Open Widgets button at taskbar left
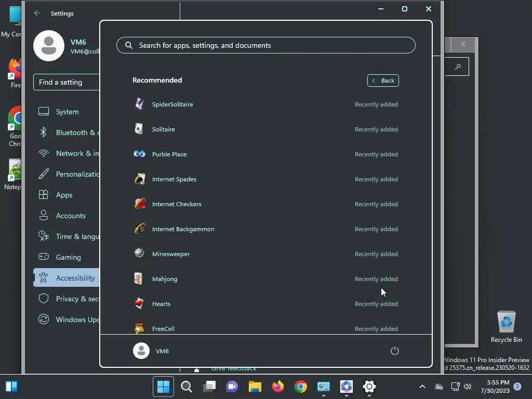 click(12, 386)
